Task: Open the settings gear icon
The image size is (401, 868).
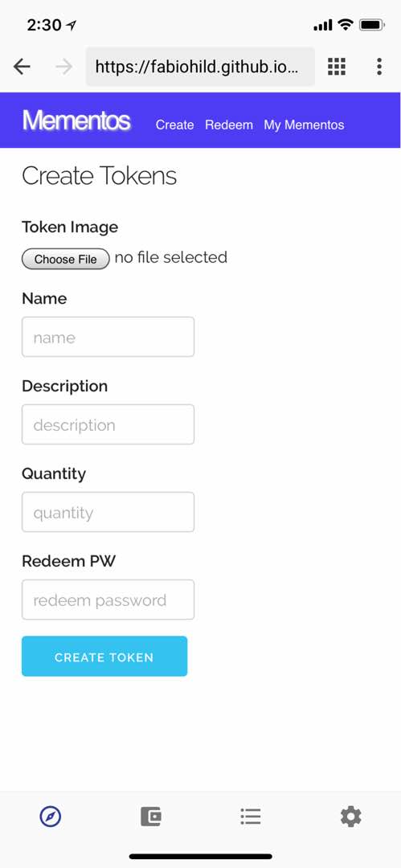Action: (350, 816)
